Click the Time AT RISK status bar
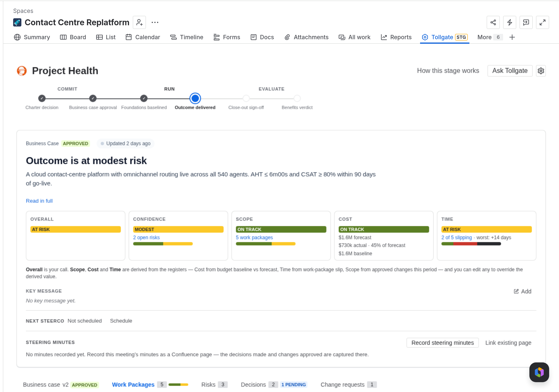559x392 pixels. (x=486, y=229)
